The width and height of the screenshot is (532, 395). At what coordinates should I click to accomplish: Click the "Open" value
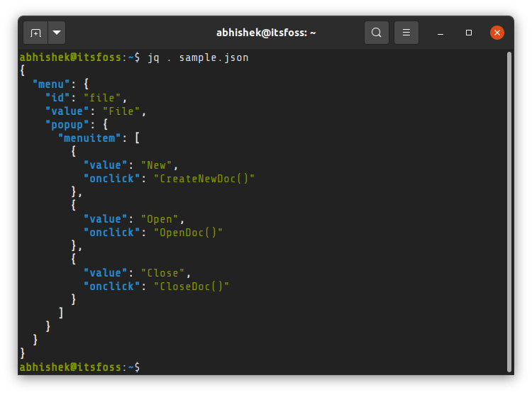tap(159, 219)
